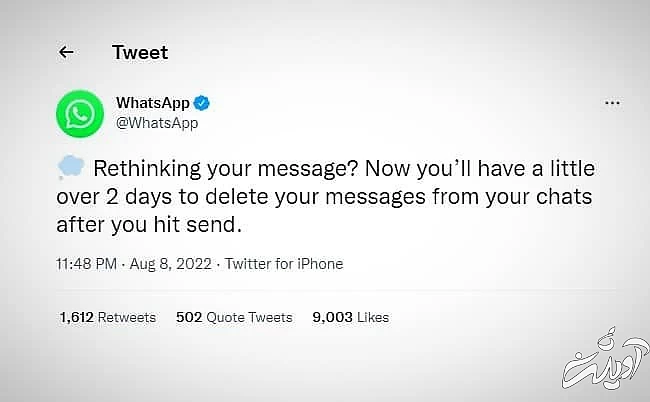This screenshot has height=402, width=650.
Task: Open the WhatsApp profile picture
Action: 79,112
